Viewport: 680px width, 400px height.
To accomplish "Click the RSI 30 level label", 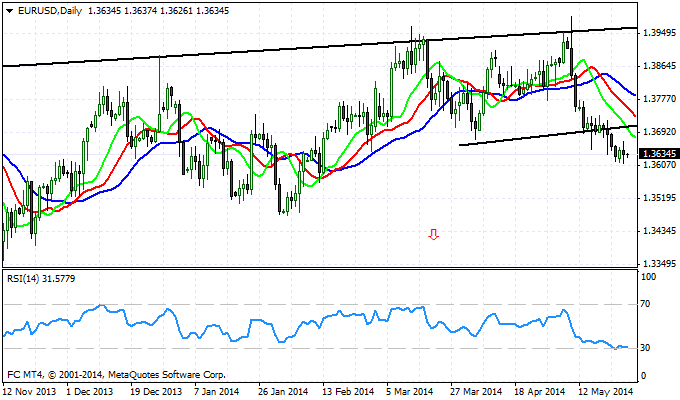I will pos(645,348).
